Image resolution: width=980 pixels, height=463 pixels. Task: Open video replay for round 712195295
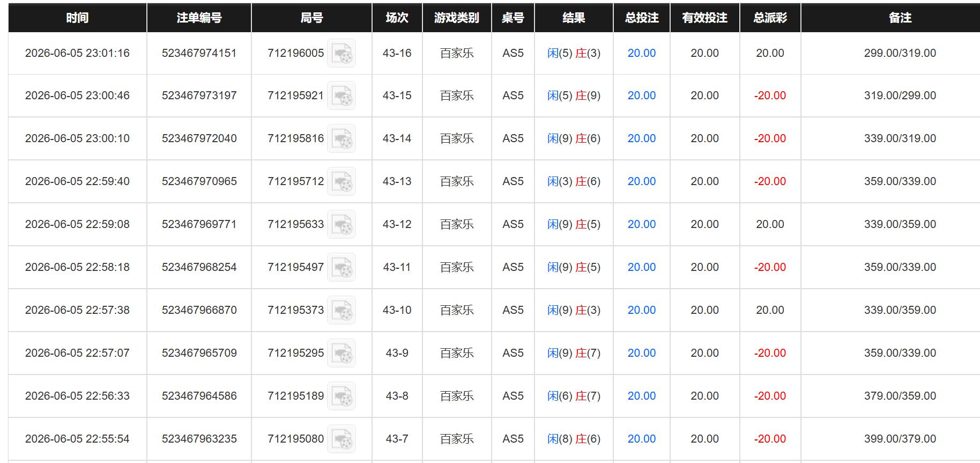[x=341, y=354]
